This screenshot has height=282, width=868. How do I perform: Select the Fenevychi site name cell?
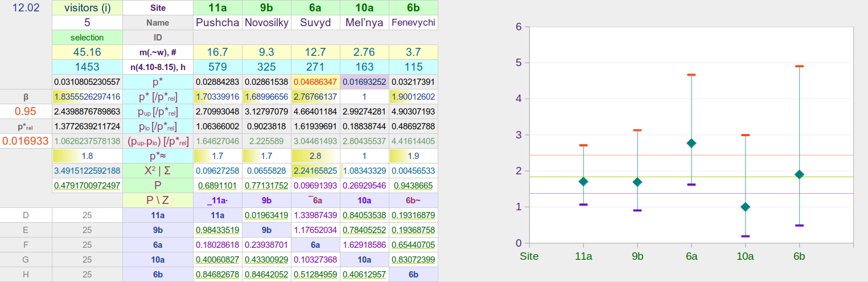[x=413, y=23]
